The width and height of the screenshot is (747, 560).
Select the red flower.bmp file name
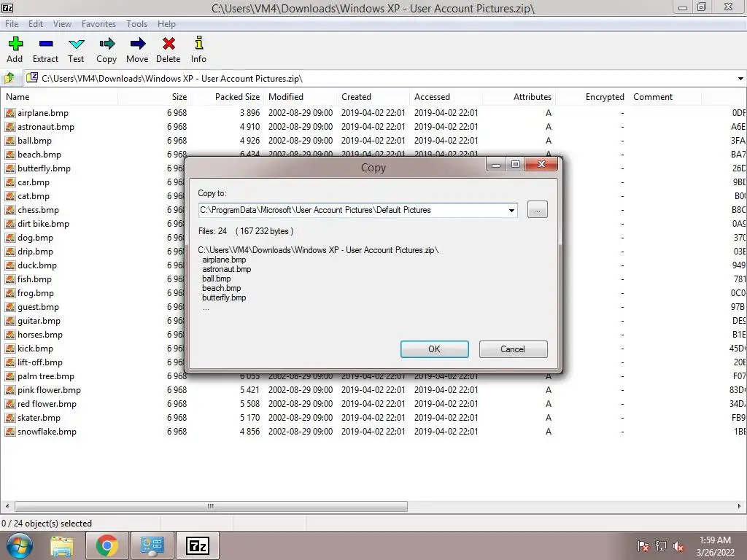[47, 404]
